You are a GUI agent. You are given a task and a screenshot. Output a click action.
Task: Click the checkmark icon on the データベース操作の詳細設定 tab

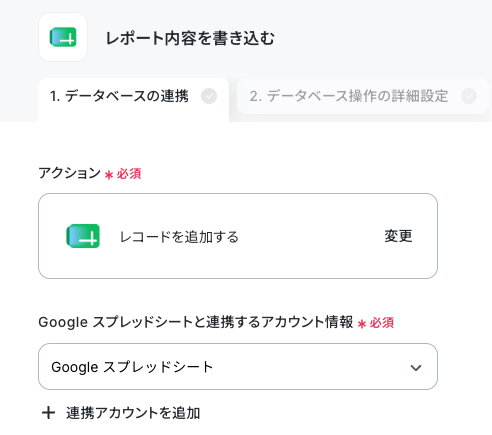pyautogui.click(x=469, y=96)
